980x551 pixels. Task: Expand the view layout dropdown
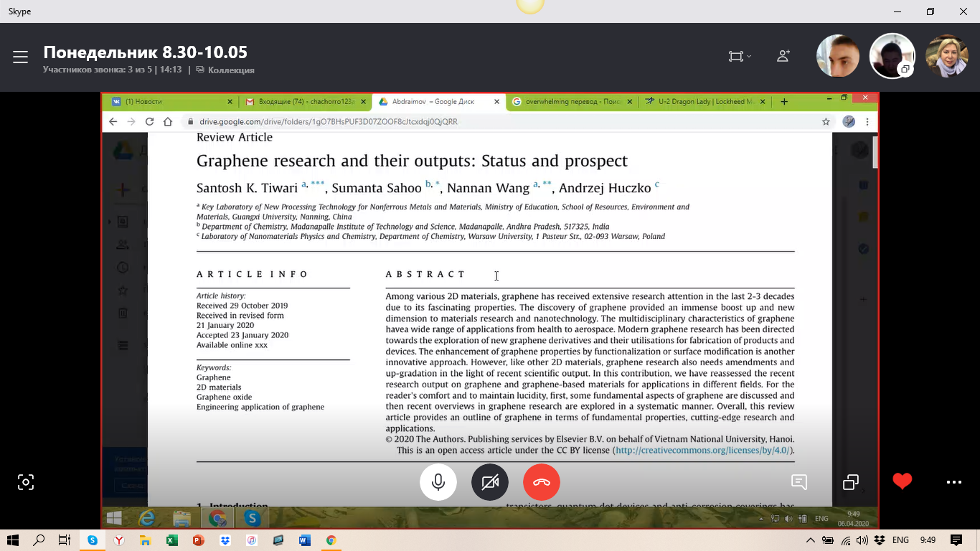[x=740, y=56]
